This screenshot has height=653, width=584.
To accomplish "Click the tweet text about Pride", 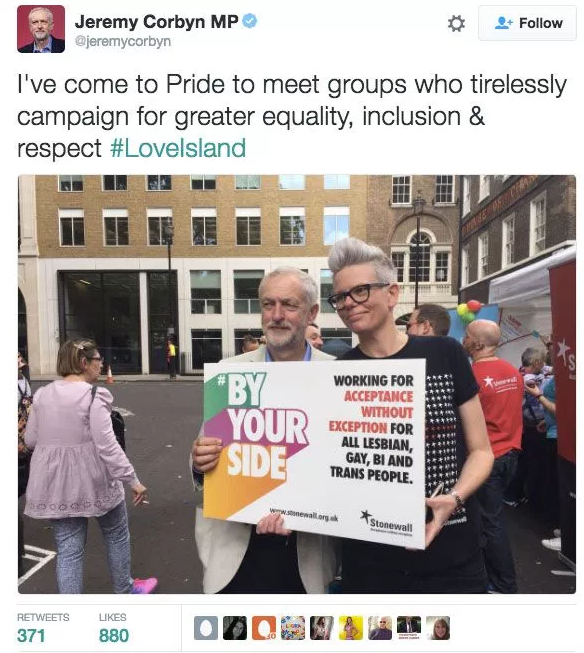I will pos(292,117).
